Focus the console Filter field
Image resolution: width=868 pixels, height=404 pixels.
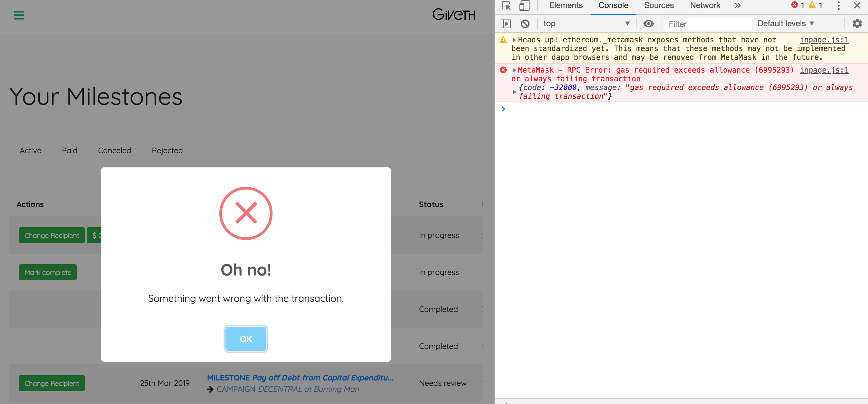[x=709, y=24]
